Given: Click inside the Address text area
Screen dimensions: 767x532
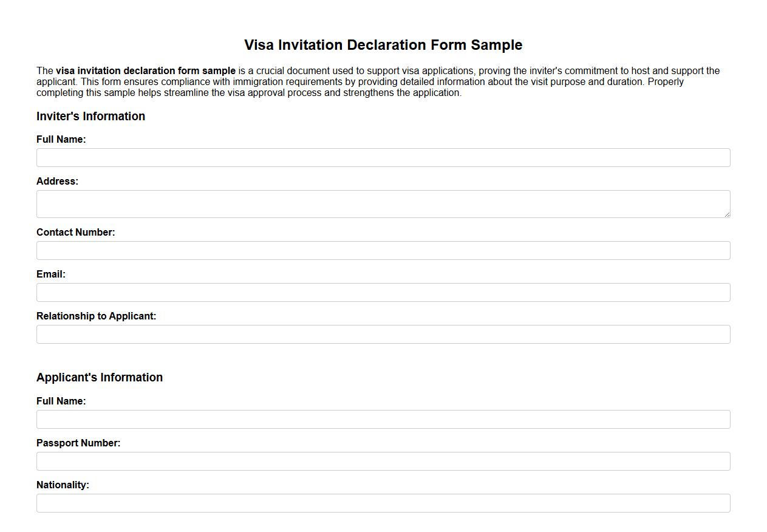Looking at the screenshot, I should [383, 203].
